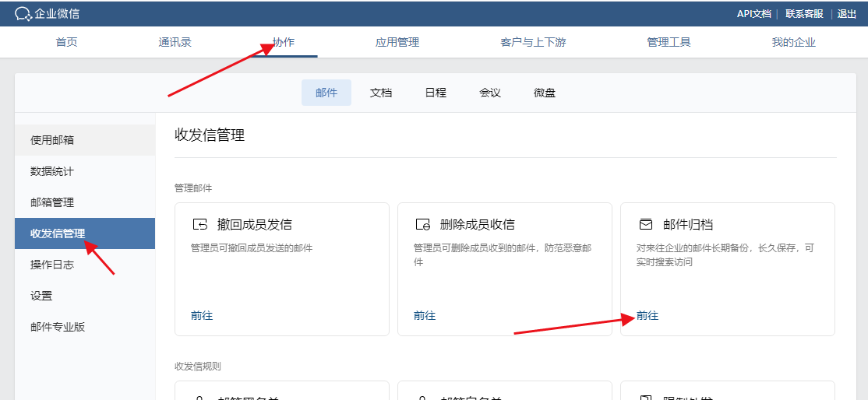Select the 应用管理 navigation tab
The height and width of the screenshot is (400, 868).
(x=397, y=42)
